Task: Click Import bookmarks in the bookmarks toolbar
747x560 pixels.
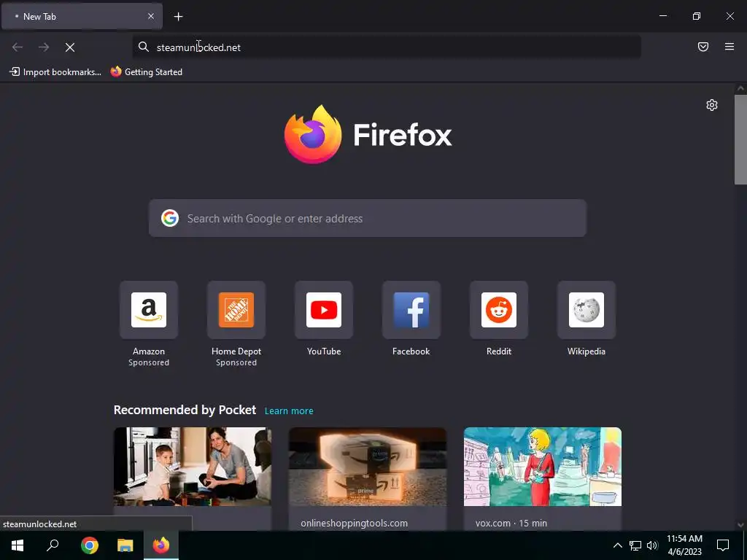Action: (x=55, y=72)
